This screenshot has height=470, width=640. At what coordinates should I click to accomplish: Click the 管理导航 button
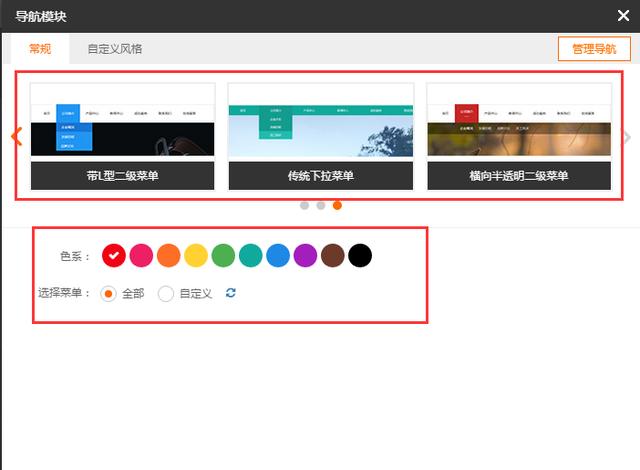coord(594,49)
